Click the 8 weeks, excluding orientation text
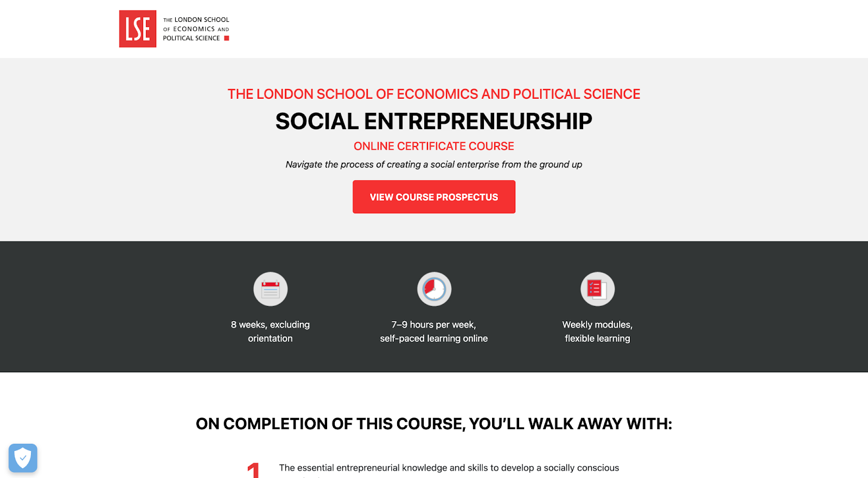 coord(270,332)
